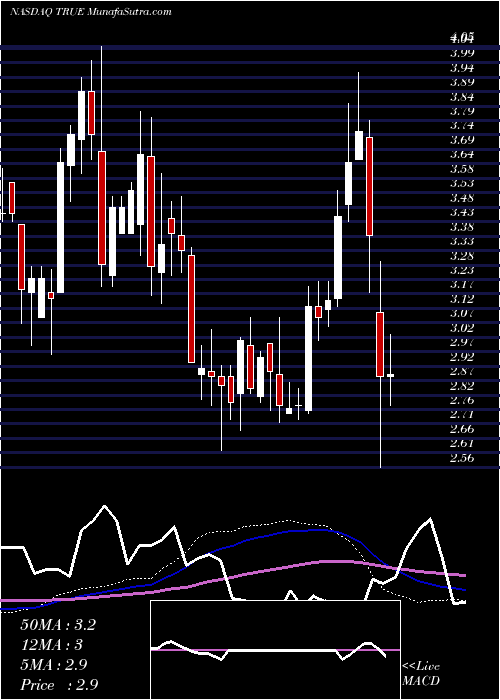Click the 3.64 price axis label
Screen dimensions: 500x700
click(x=462, y=154)
